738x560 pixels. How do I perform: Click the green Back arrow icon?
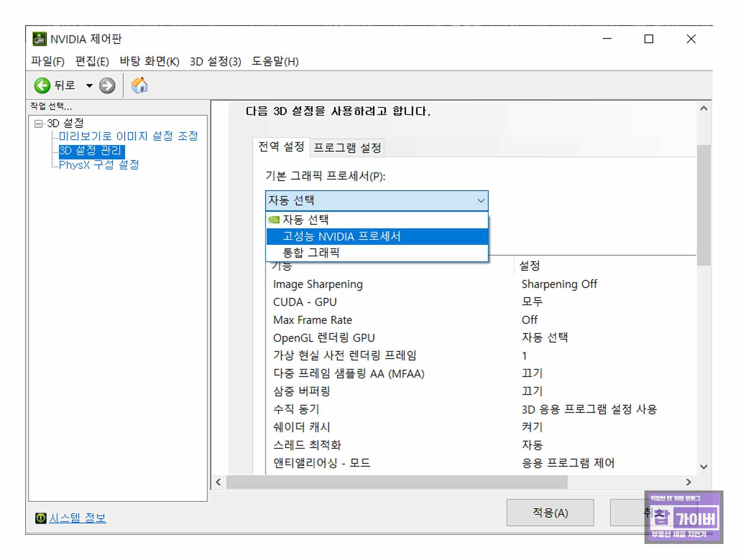point(42,86)
